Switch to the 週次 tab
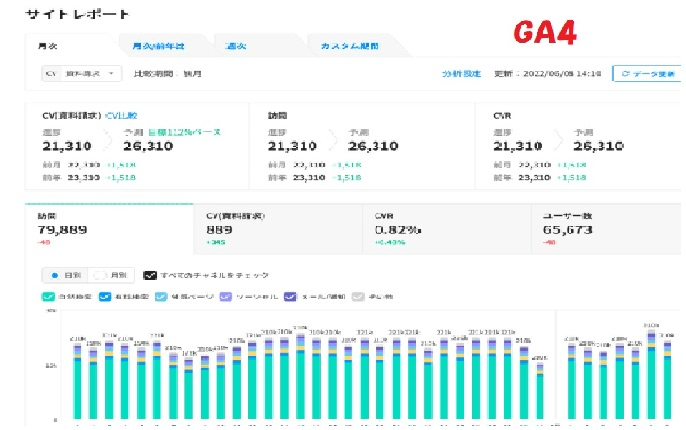This screenshot has height=430, width=686. (x=235, y=46)
